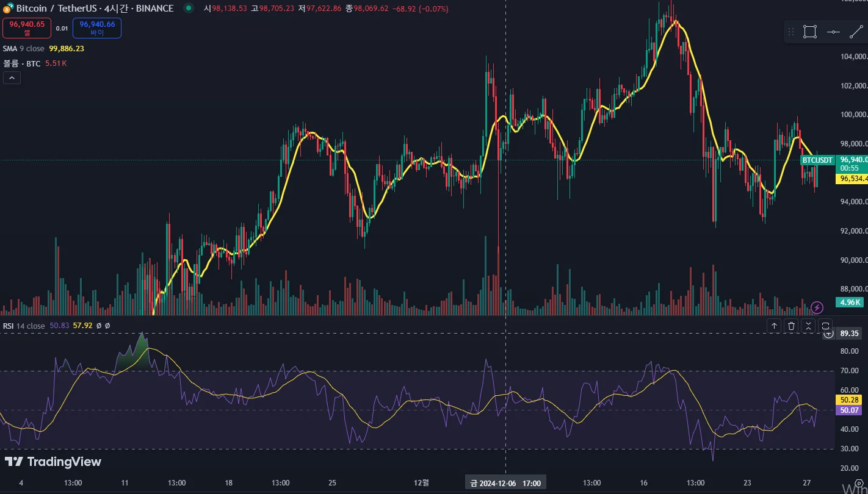The height and width of the screenshot is (494, 868).
Task: Delete the RSI pane with trash icon
Action: tap(791, 326)
